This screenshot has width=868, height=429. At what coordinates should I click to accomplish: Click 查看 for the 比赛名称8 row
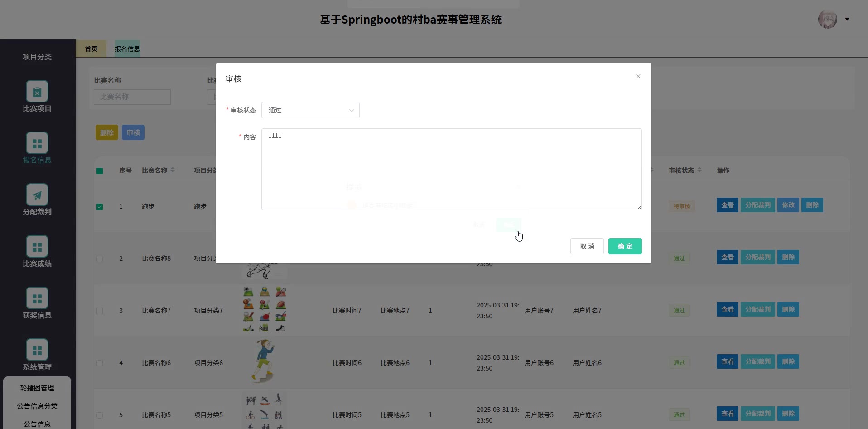(x=728, y=257)
